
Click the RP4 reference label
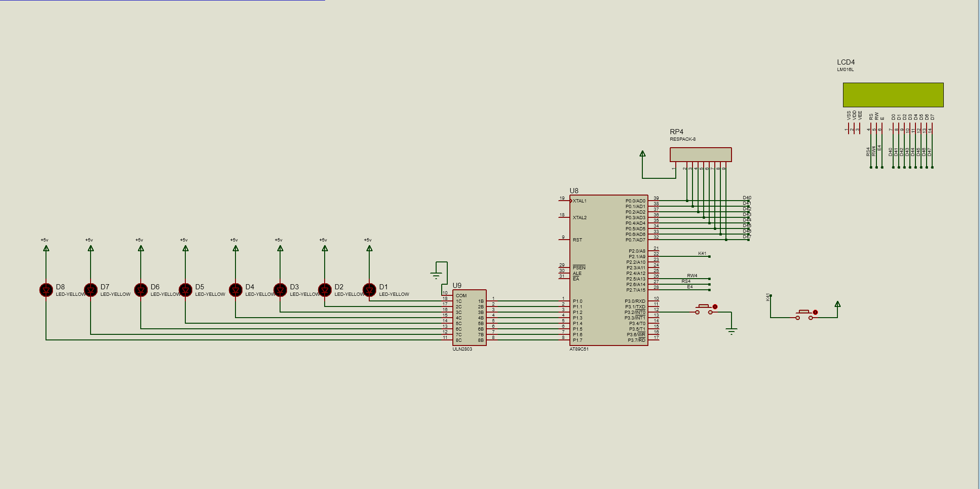[x=676, y=132]
